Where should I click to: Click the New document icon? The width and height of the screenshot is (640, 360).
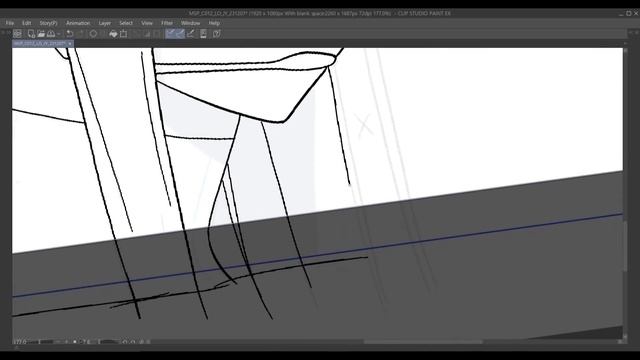31,34
